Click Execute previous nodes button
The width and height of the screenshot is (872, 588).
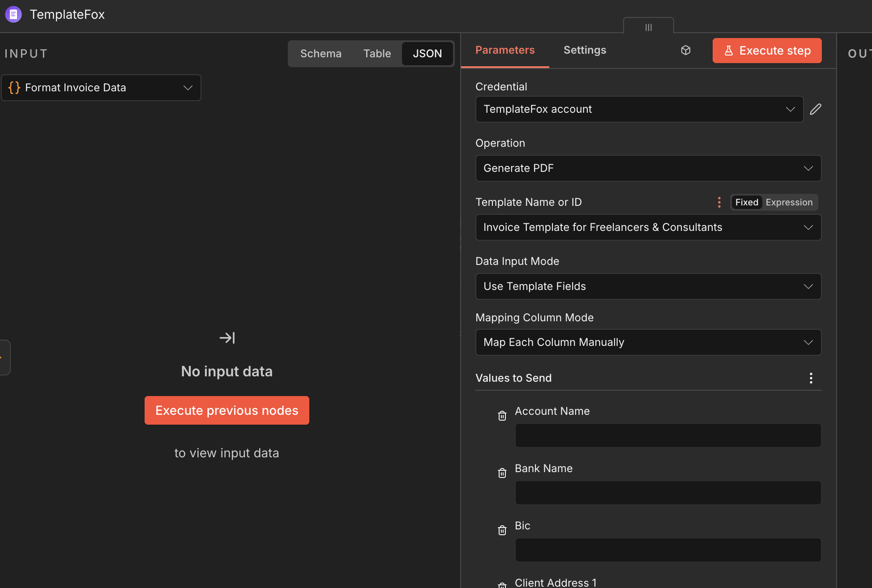227,410
